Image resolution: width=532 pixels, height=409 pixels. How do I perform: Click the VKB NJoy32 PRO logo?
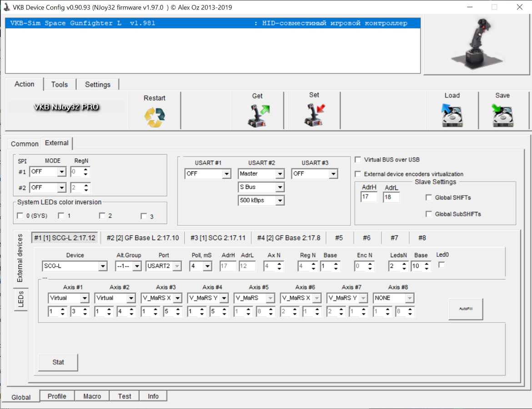point(66,107)
